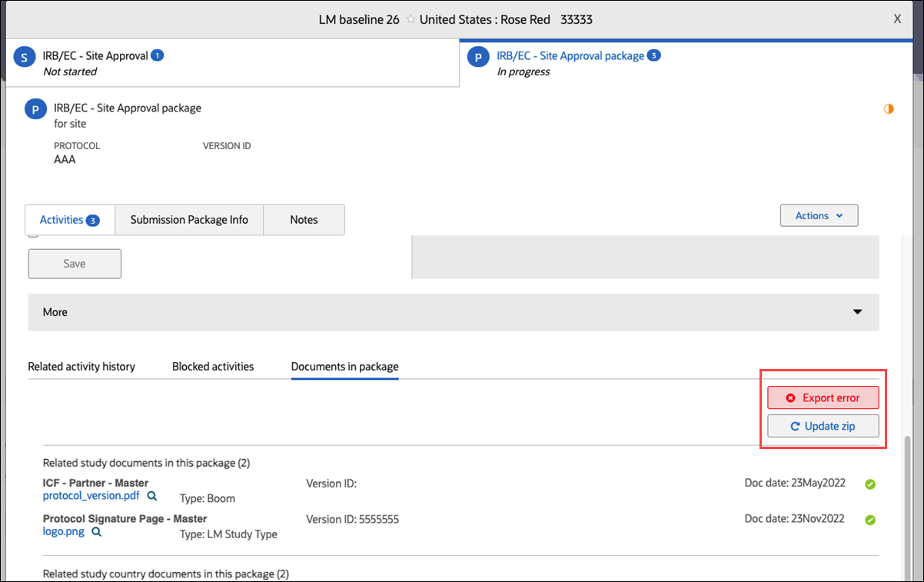Open the Actions dropdown

click(x=819, y=216)
